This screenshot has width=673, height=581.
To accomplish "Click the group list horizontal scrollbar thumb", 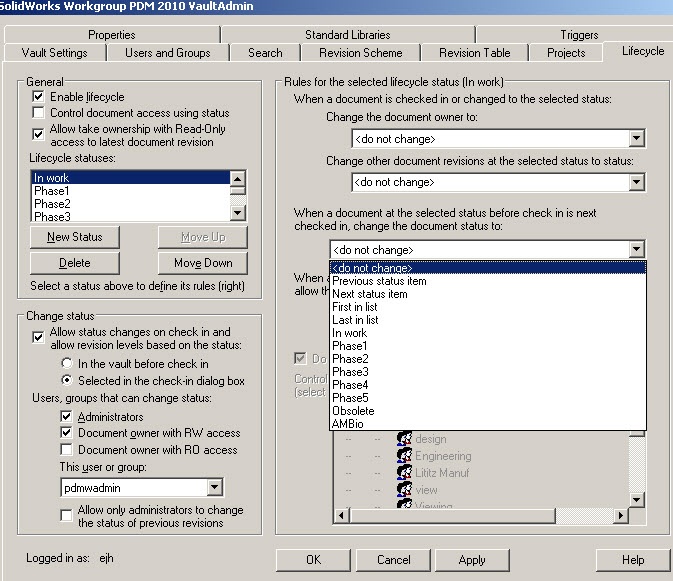I will click(x=452, y=515).
